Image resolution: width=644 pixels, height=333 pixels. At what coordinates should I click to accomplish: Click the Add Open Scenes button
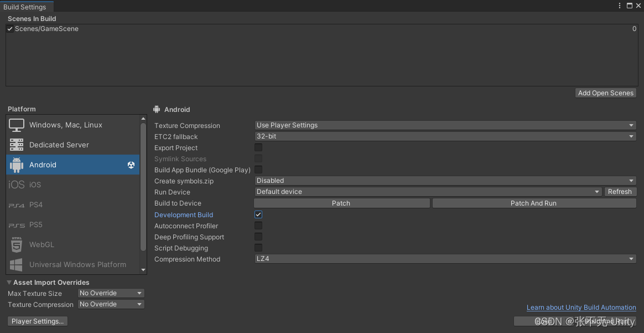[606, 93]
